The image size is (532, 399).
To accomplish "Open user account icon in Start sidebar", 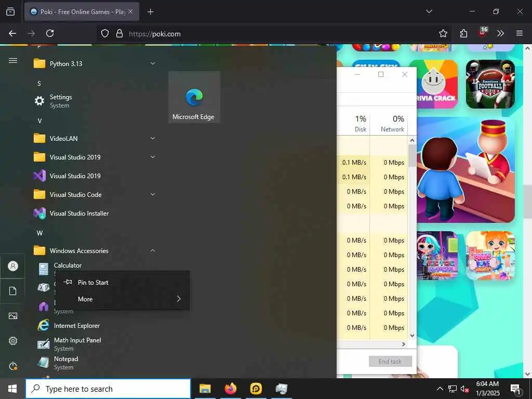I will (13, 266).
